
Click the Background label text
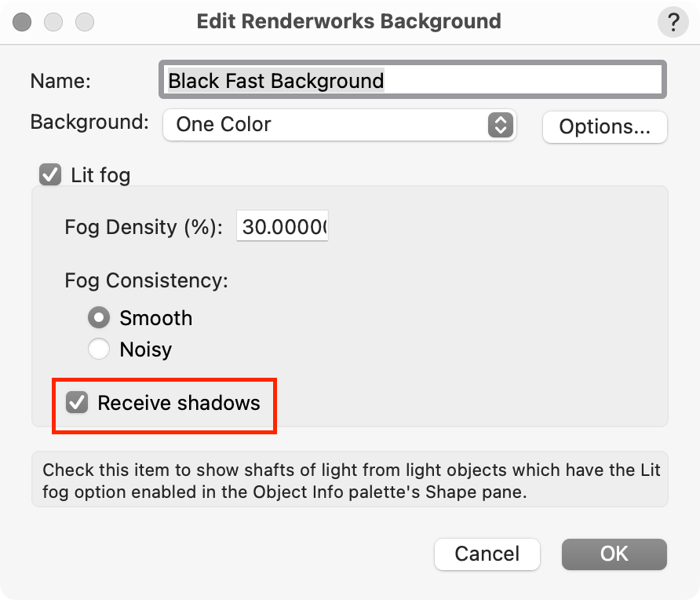tap(89, 123)
